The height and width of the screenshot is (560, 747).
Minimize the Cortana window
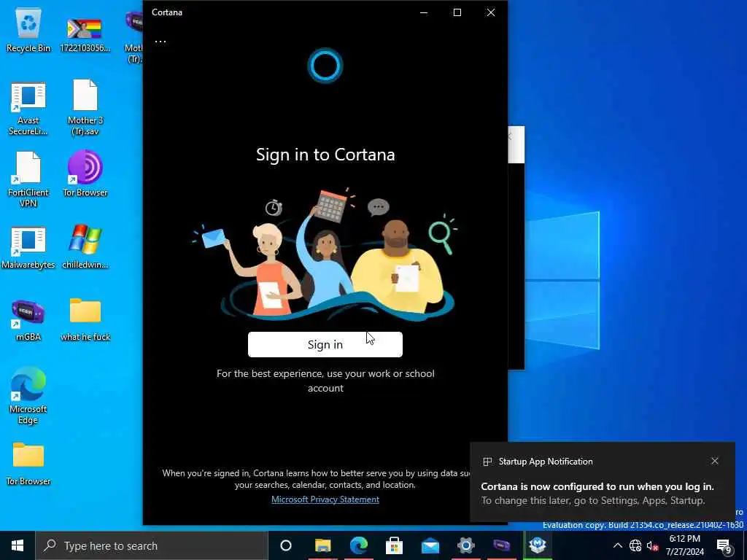coord(424,12)
